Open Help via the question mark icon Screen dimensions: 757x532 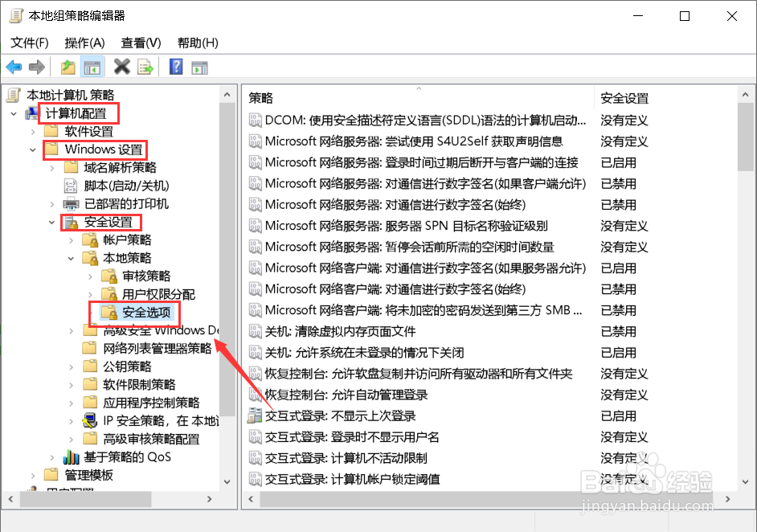[177, 67]
